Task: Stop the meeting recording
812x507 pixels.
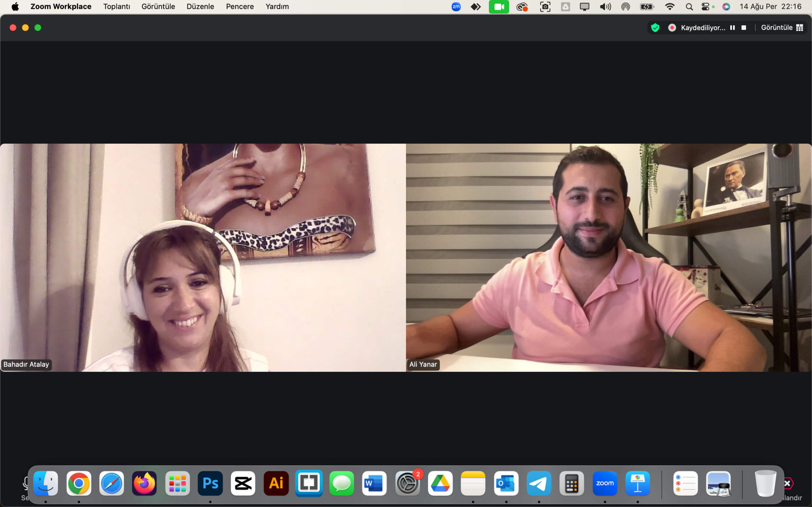Action: point(744,28)
